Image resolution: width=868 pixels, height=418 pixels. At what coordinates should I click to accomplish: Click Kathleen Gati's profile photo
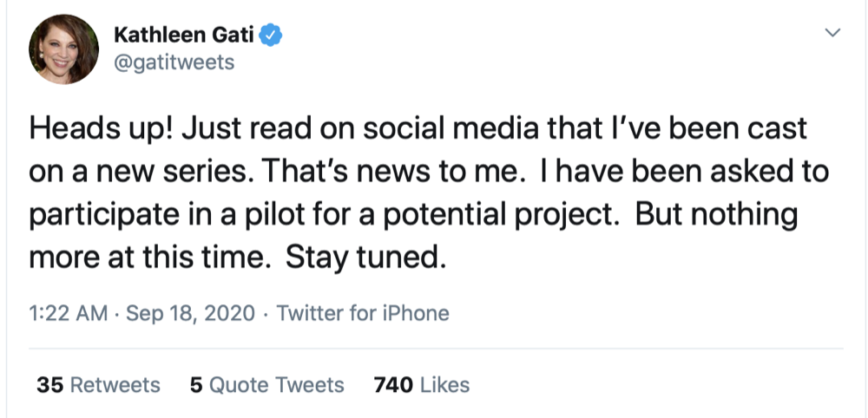click(x=64, y=49)
